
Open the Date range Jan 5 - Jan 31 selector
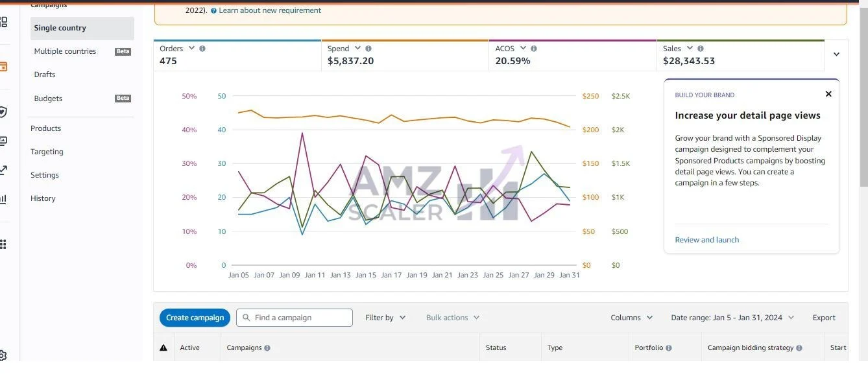pyautogui.click(x=732, y=318)
